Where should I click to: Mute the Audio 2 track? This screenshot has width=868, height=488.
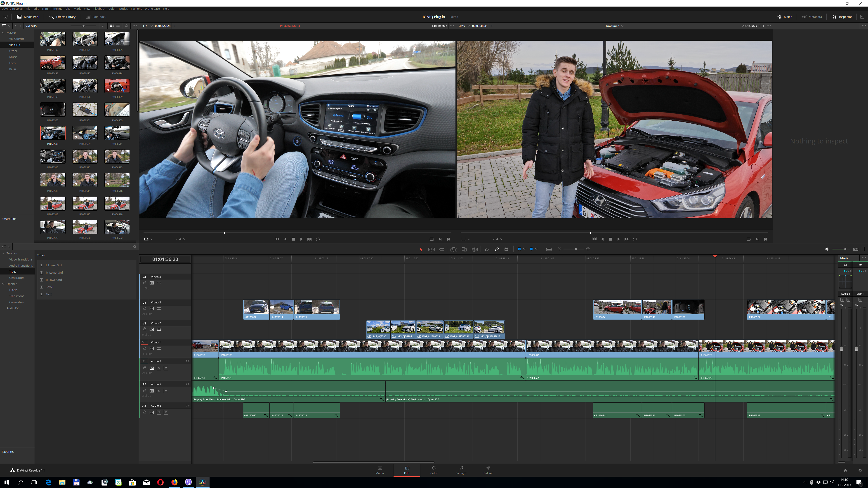coord(166,391)
